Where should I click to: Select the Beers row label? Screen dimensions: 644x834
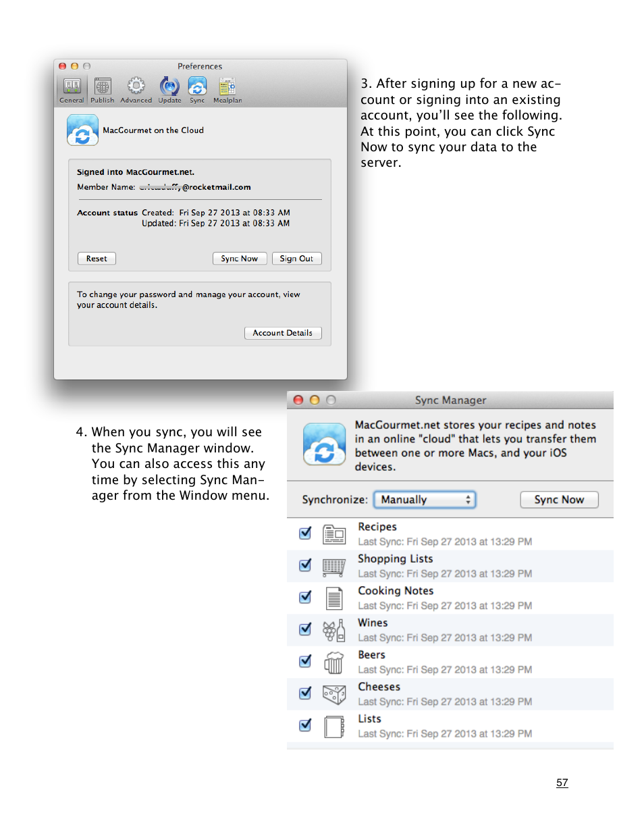coord(372,655)
